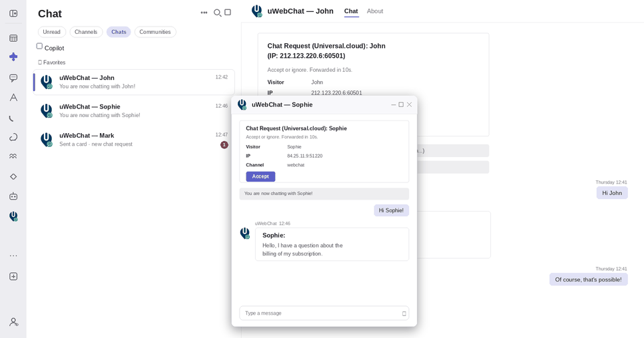Click the diamond icon in left rail

[13, 176]
